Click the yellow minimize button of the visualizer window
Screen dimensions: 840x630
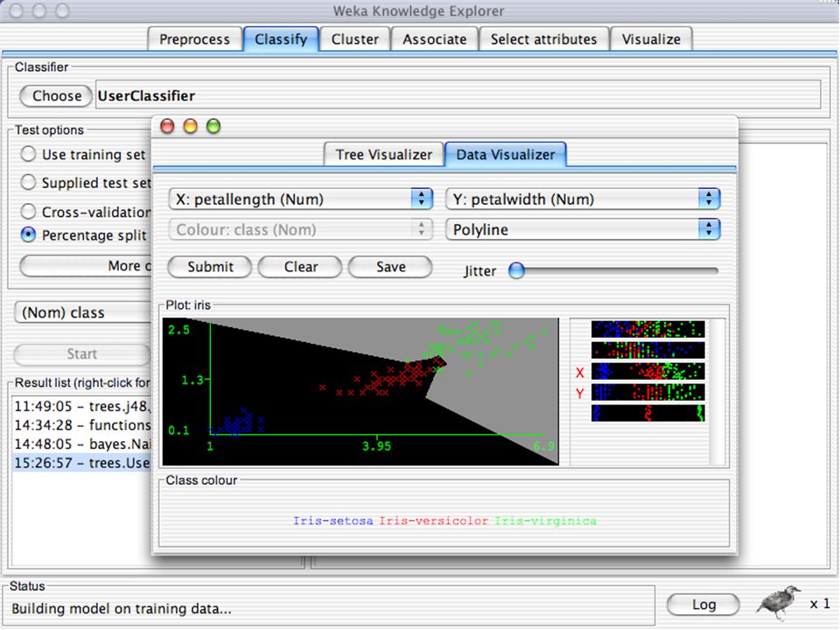click(x=190, y=126)
